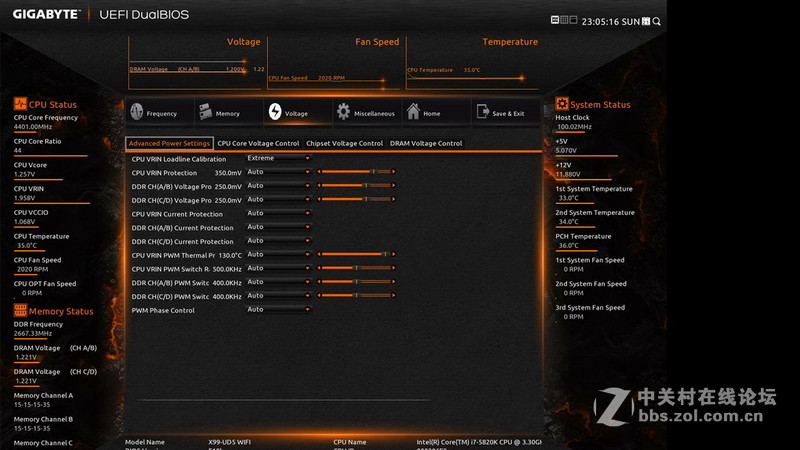Decrease DDR CH(A/B) PWM Switch left arrow
The width and height of the screenshot is (800, 450).
click(319, 282)
